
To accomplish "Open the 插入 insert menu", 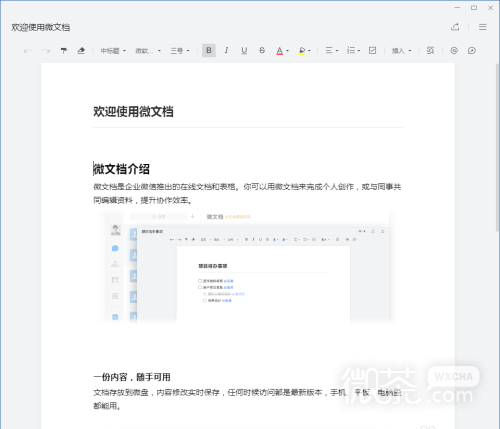I will [401, 51].
